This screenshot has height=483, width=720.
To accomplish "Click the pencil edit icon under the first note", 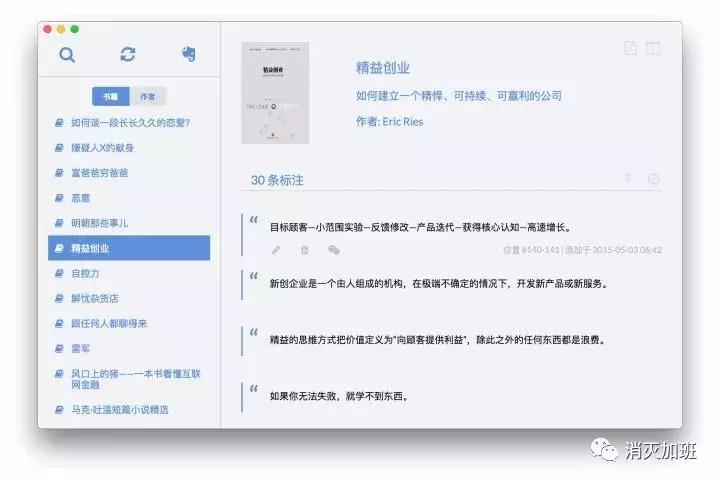I will 276,250.
